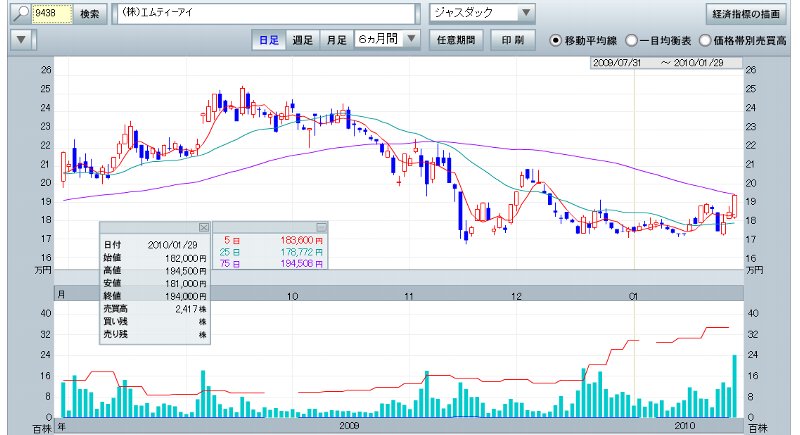
Task: Switch to 日足 daily chart tab
Action: click(x=269, y=40)
